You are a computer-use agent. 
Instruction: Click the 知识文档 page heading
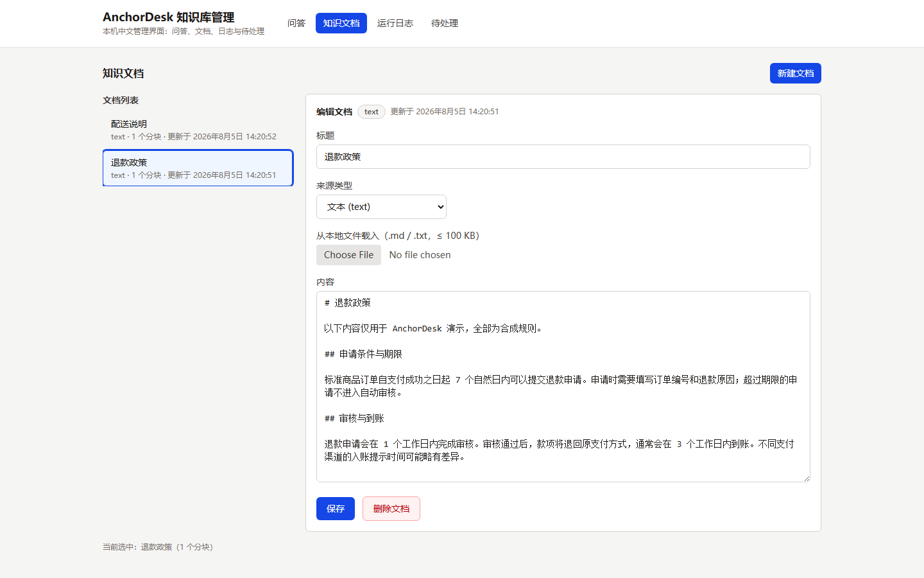[123, 73]
